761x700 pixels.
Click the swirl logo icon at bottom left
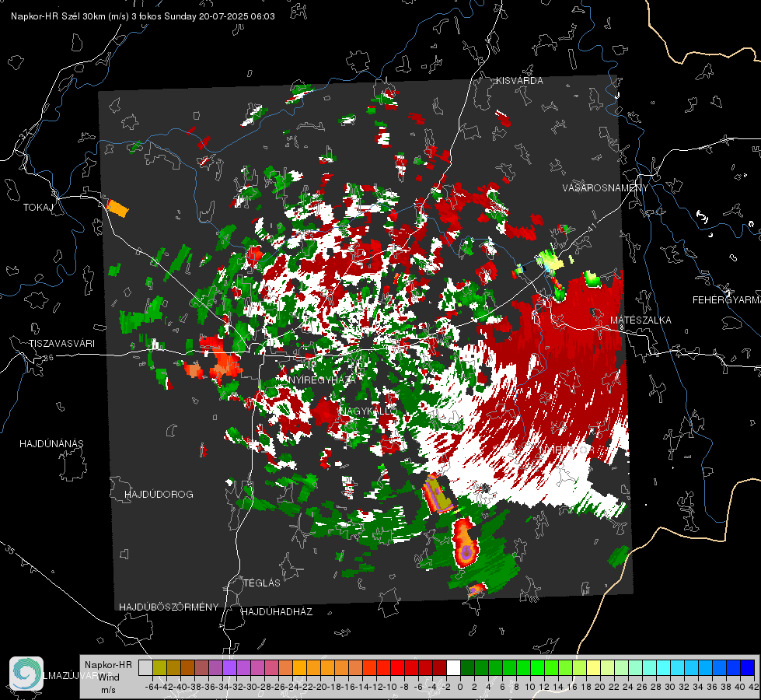coord(26,674)
